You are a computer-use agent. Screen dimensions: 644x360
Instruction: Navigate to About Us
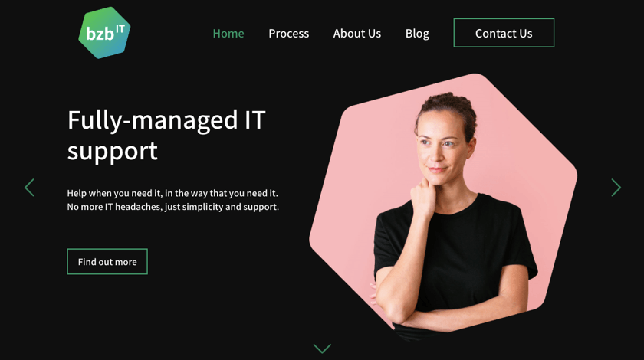point(357,33)
